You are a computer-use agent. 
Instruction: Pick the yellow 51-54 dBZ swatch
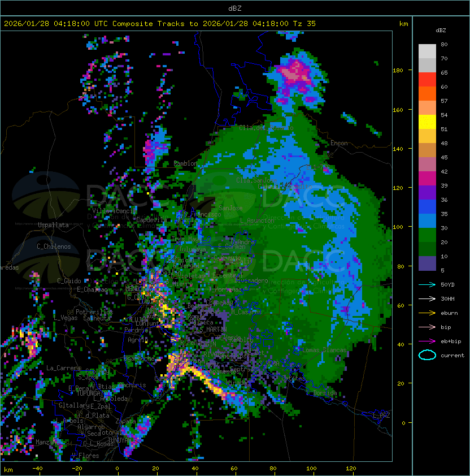click(427, 122)
